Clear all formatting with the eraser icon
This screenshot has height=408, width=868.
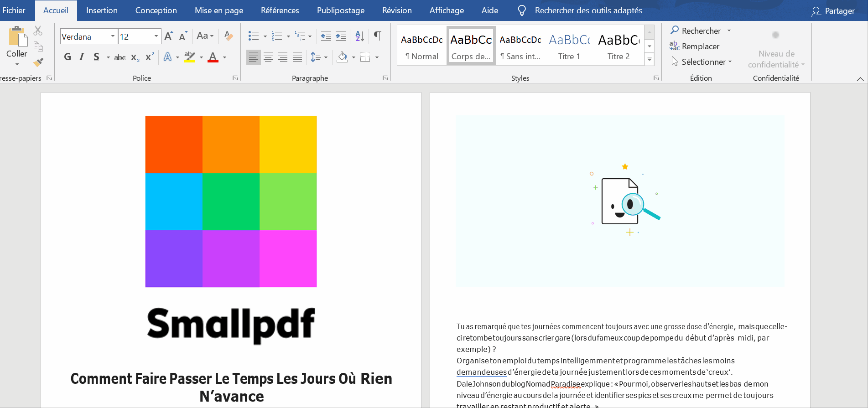(229, 36)
